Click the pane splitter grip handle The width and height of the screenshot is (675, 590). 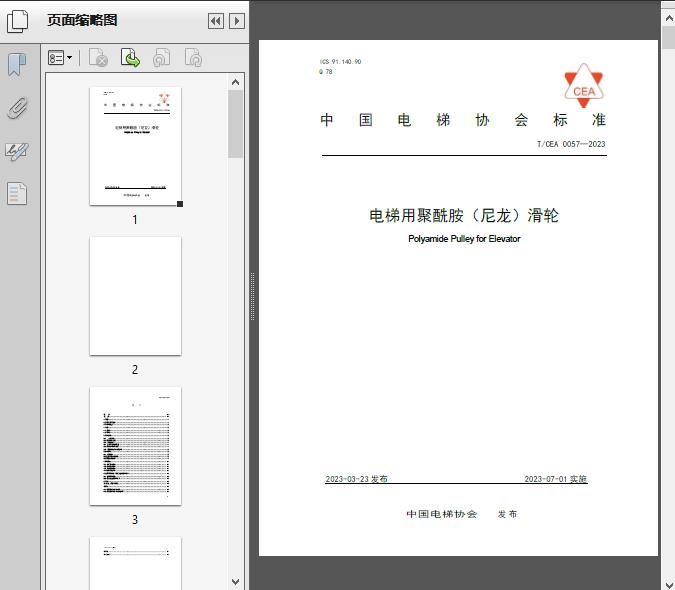tap(253, 296)
